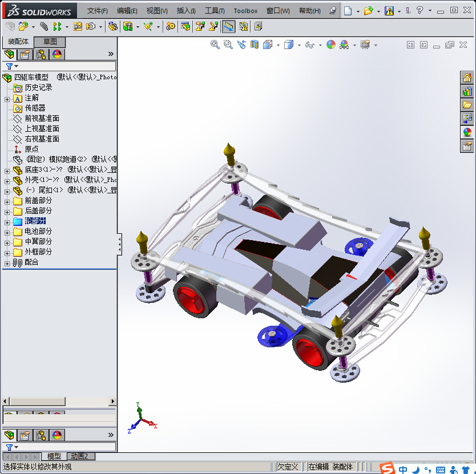Image resolution: width=476 pixels, height=474 pixels.
Task: Click the Open document folder icon
Action: tap(368, 11)
